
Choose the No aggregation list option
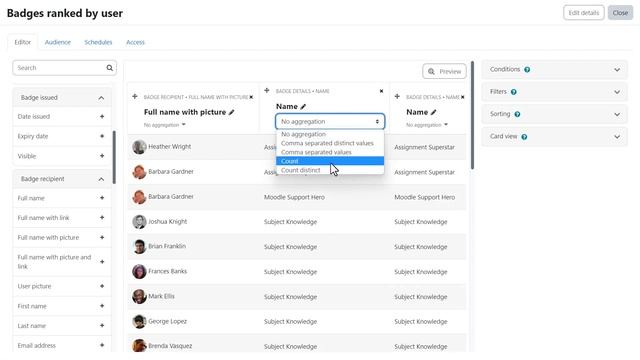(x=330, y=134)
